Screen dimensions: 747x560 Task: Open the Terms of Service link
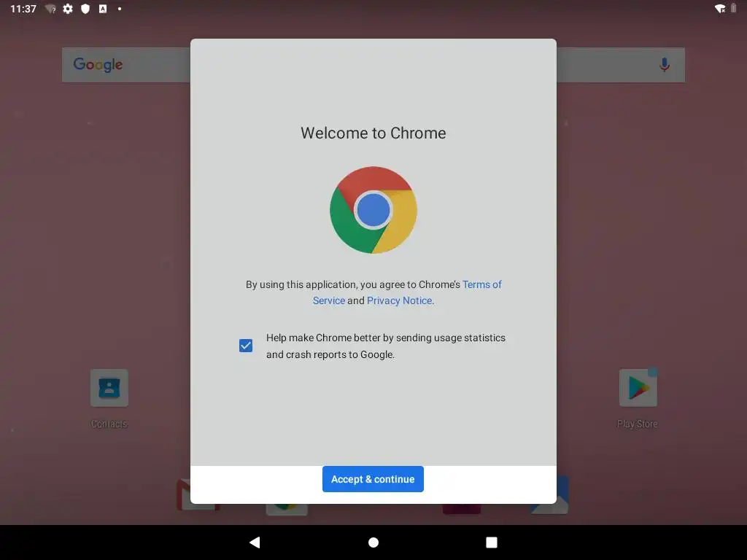pyautogui.click(x=407, y=292)
